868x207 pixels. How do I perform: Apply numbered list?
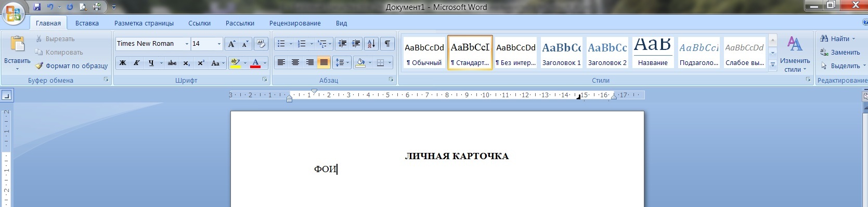(302, 44)
